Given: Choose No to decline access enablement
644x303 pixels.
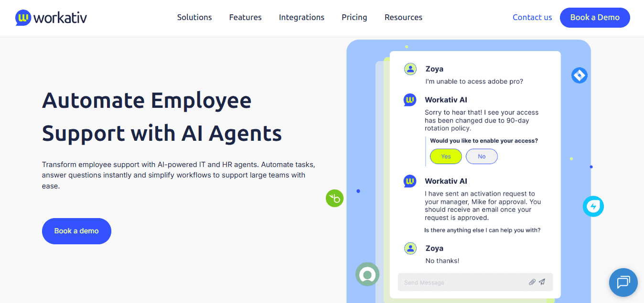Looking at the screenshot, I should pyautogui.click(x=482, y=156).
